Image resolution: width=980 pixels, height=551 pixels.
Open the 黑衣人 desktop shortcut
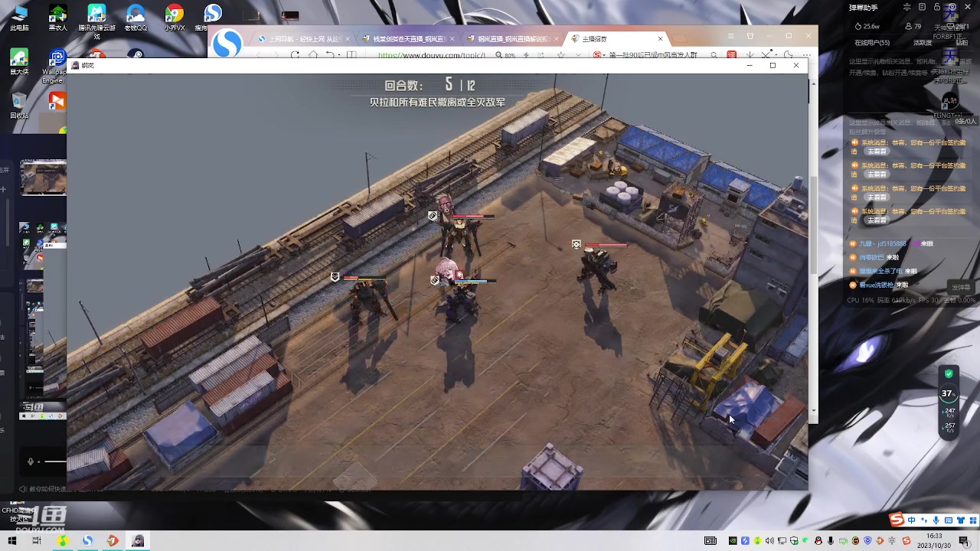(58, 18)
